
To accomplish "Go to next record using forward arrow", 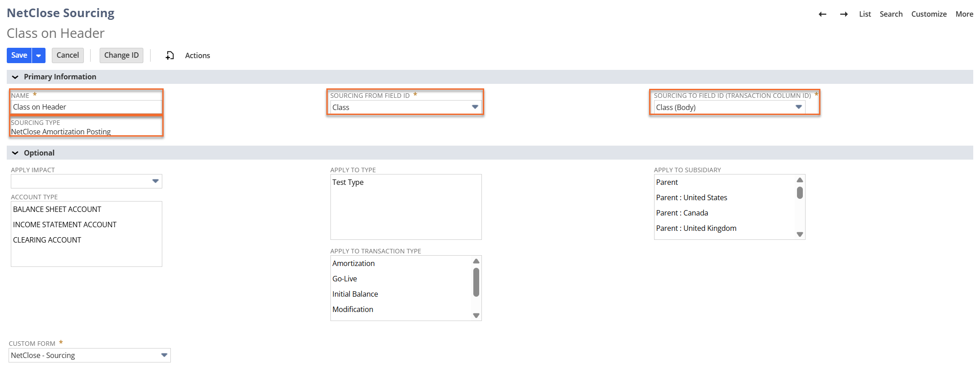I will point(844,14).
